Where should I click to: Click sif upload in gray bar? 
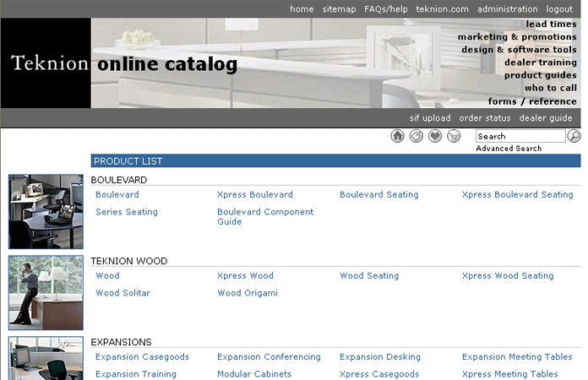[x=430, y=117]
